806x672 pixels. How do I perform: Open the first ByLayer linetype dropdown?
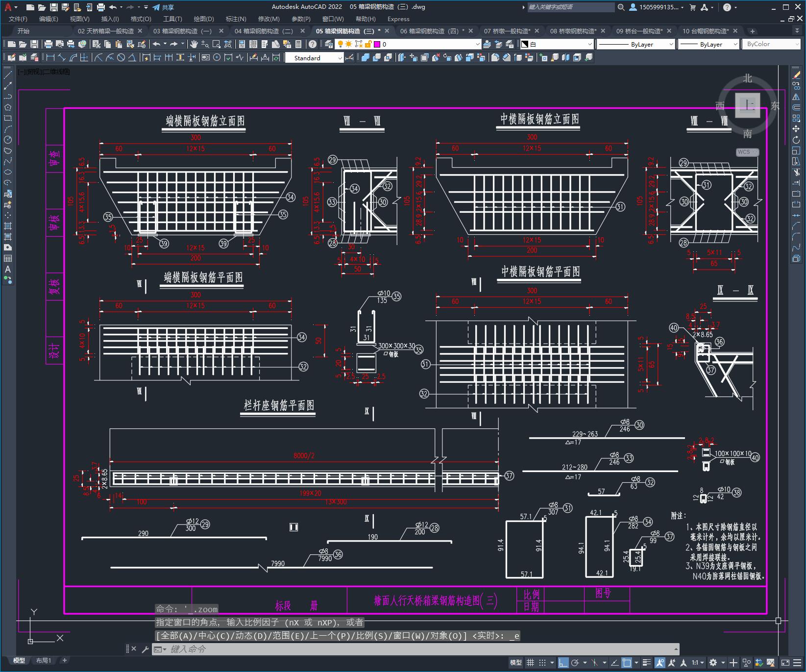[x=636, y=44]
